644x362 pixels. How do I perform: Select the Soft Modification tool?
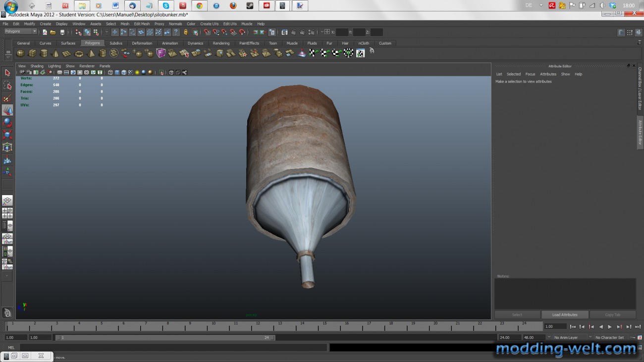pyautogui.click(x=7, y=160)
